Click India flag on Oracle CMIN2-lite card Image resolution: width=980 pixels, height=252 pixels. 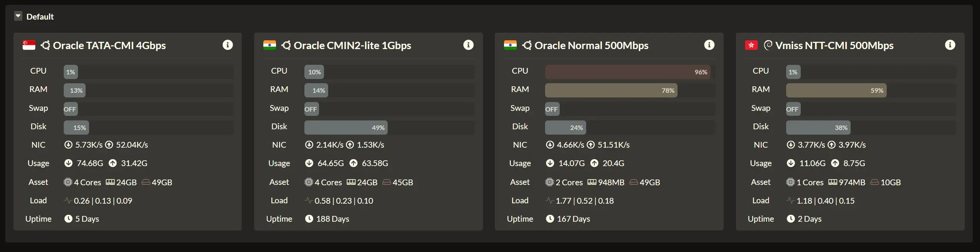click(x=269, y=45)
